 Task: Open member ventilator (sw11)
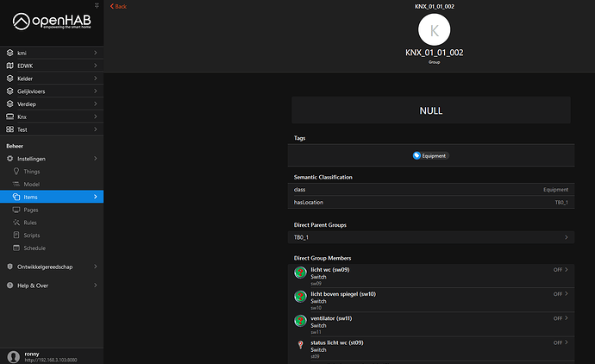point(431,324)
